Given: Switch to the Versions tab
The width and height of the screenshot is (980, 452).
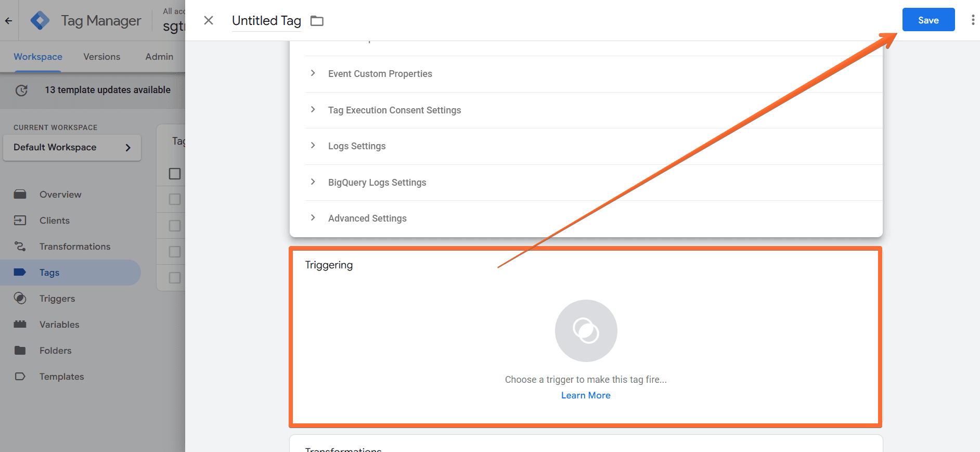Looking at the screenshot, I should coord(102,57).
